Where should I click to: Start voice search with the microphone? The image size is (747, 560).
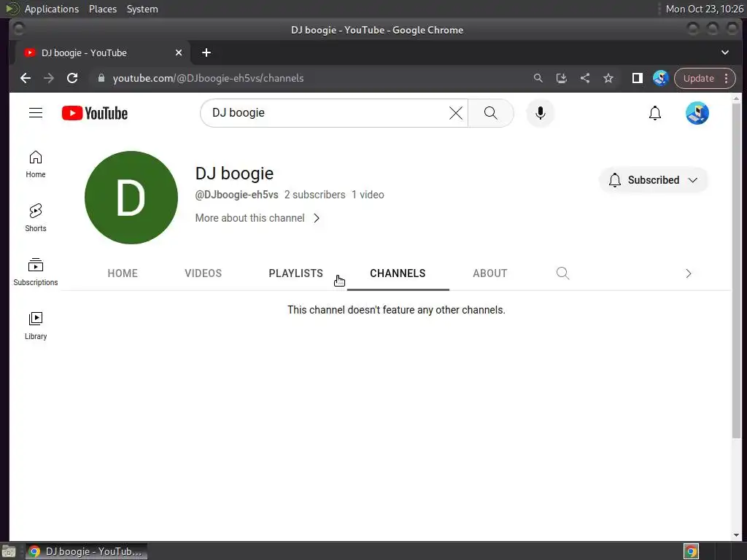[541, 113]
